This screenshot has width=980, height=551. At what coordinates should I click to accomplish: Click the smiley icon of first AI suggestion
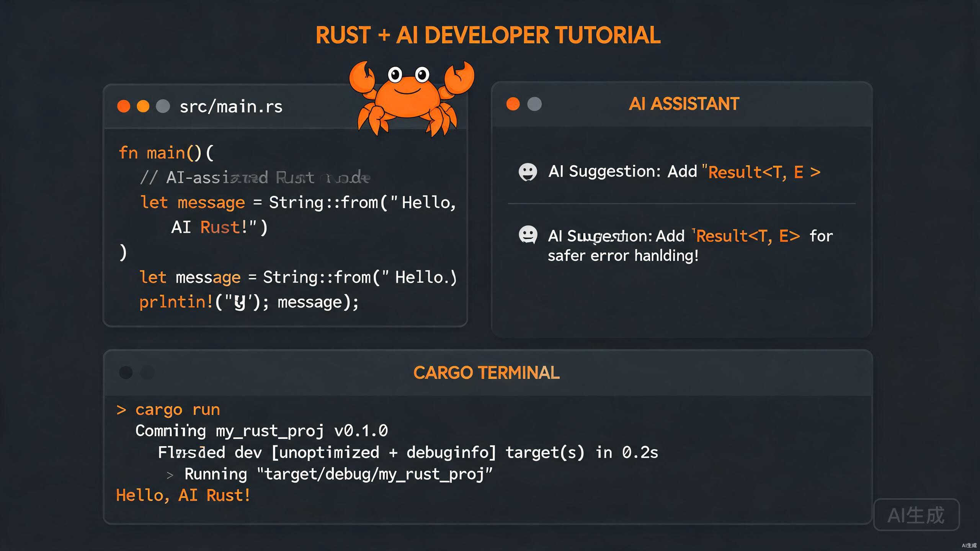click(x=528, y=172)
